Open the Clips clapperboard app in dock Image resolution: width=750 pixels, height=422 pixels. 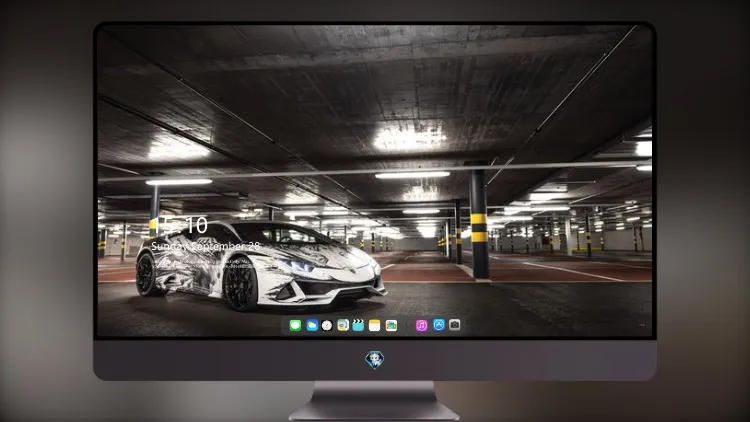[358, 325]
